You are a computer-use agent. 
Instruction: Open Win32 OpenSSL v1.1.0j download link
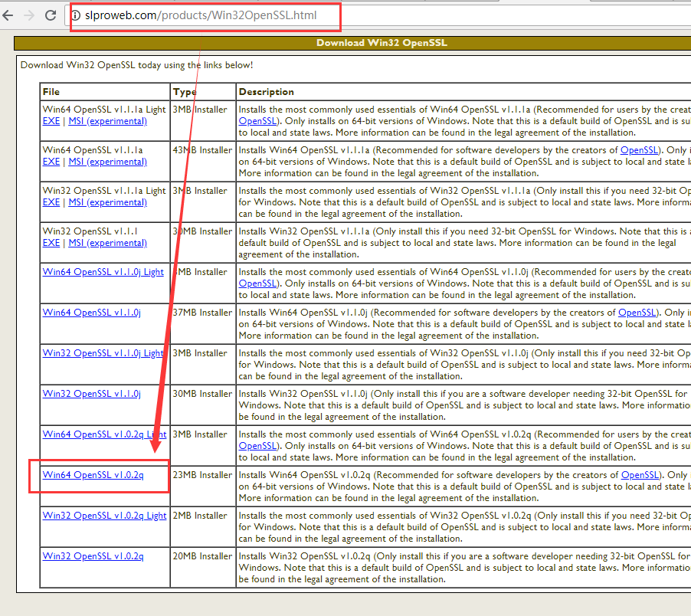coord(92,394)
